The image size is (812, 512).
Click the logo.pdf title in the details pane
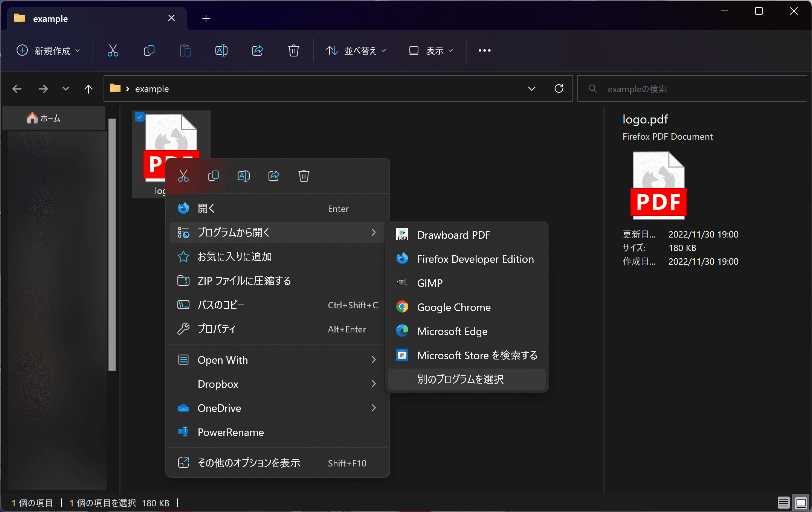(x=645, y=119)
